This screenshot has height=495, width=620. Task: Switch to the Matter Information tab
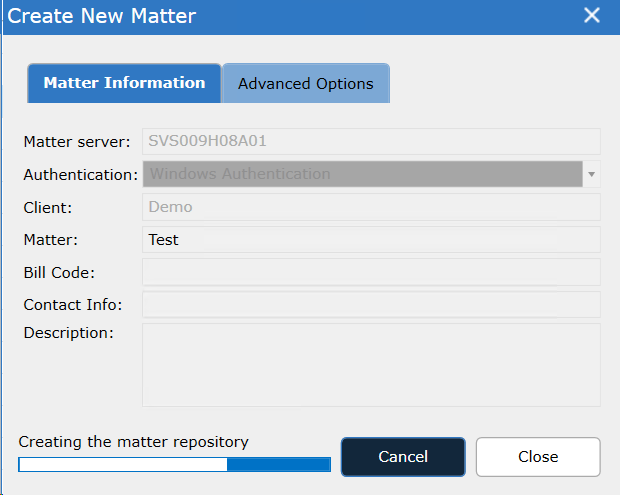click(124, 83)
